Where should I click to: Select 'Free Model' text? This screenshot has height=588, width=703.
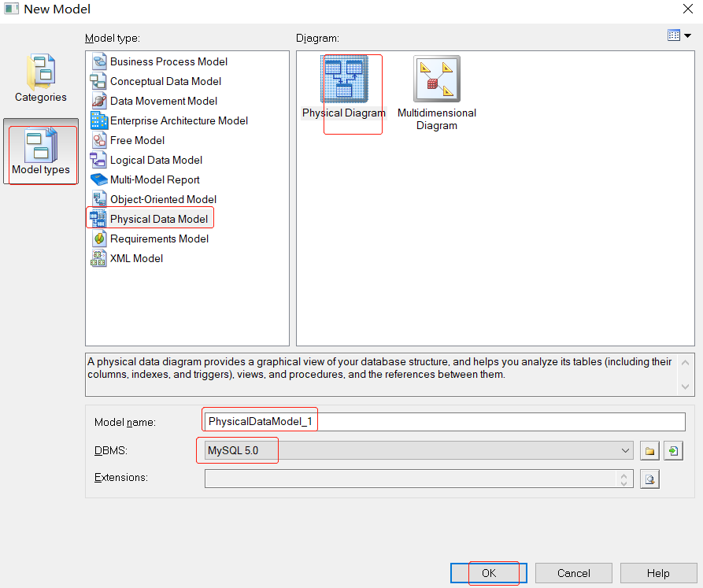[x=137, y=140]
